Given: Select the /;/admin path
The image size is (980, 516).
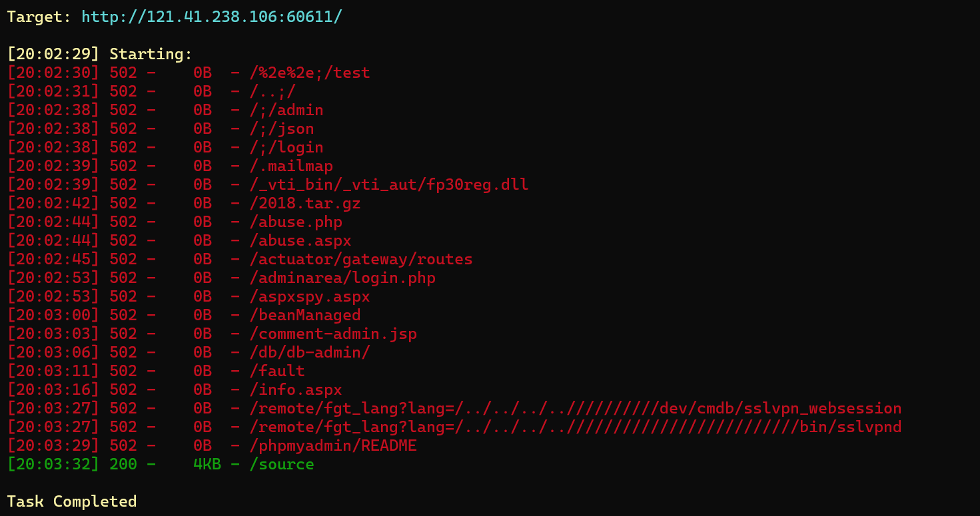Looking at the screenshot, I should [286, 110].
